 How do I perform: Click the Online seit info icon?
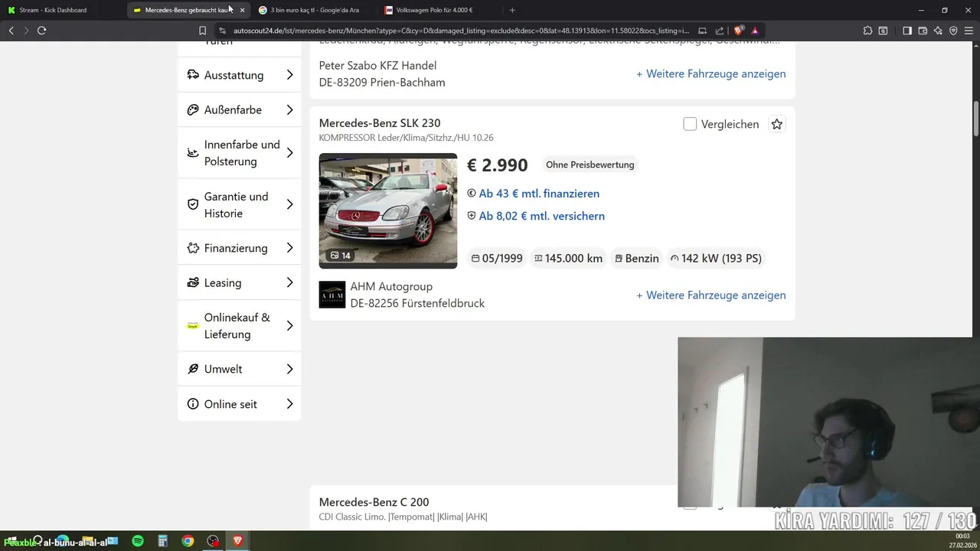[x=193, y=404]
